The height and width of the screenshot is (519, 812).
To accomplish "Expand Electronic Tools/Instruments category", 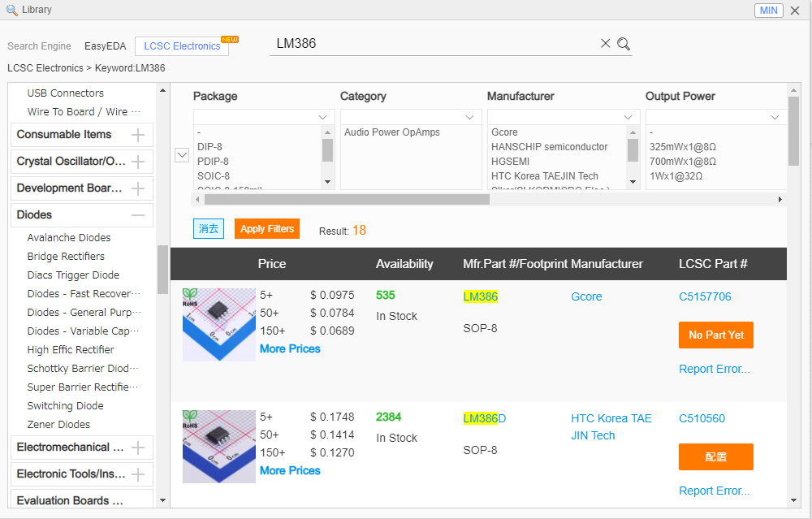I will point(138,474).
